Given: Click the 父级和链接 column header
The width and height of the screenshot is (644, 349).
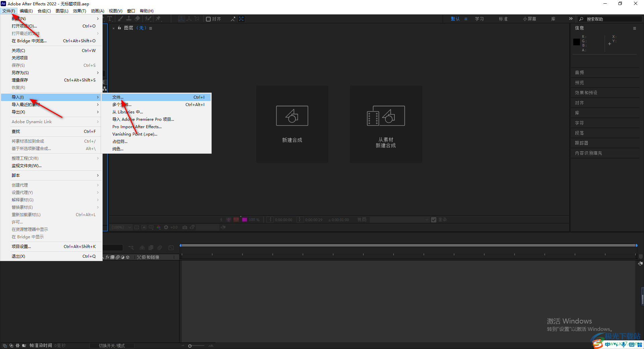Looking at the screenshot, I should (148, 257).
